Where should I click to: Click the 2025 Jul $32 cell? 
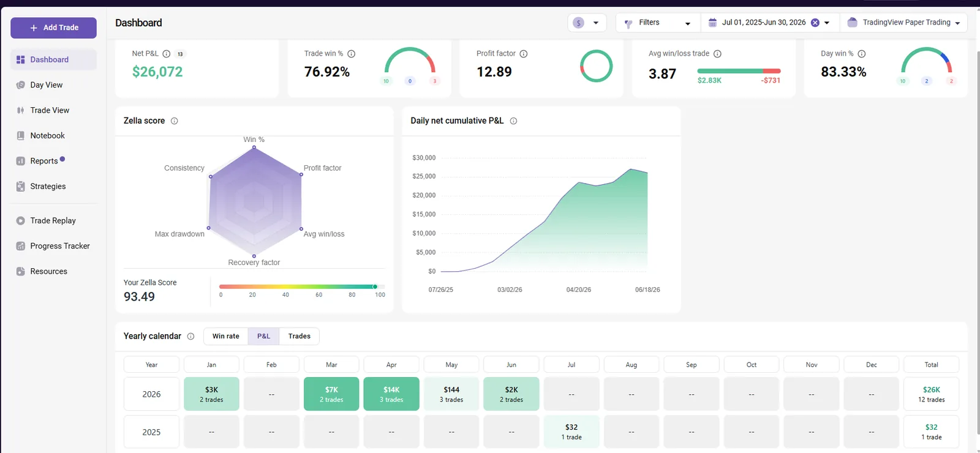(571, 432)
